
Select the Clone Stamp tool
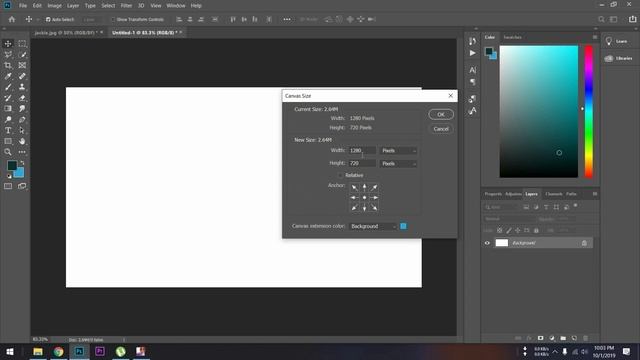point(22,87)
